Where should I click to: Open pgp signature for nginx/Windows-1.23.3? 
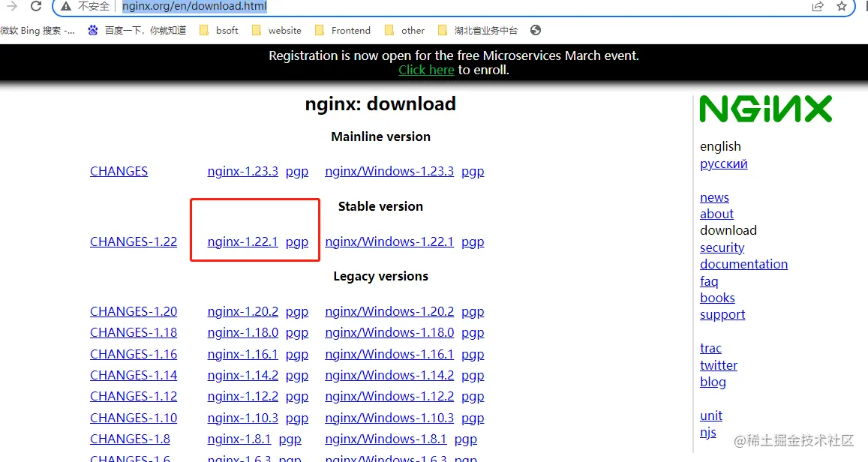[473, 172]
